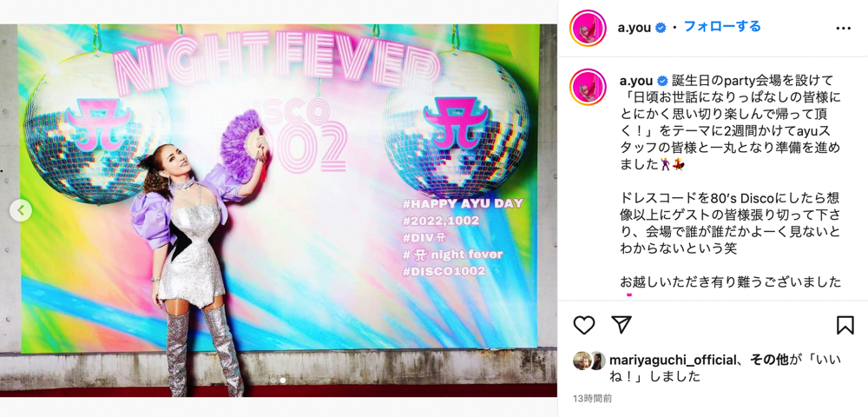Click the verified badge in post header
Viewport: 868px width, 417px height.
pyautogui.click(x=661, y=28)
